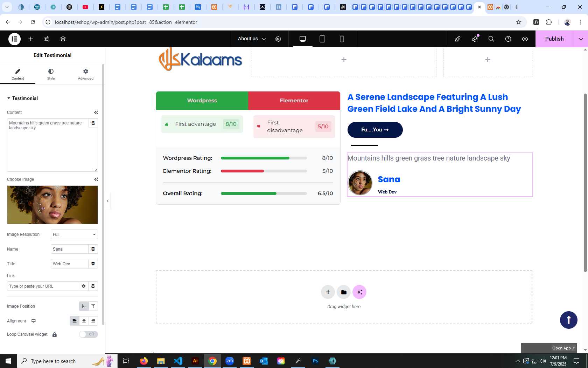Open site settings sliders icon

(47, 39)
